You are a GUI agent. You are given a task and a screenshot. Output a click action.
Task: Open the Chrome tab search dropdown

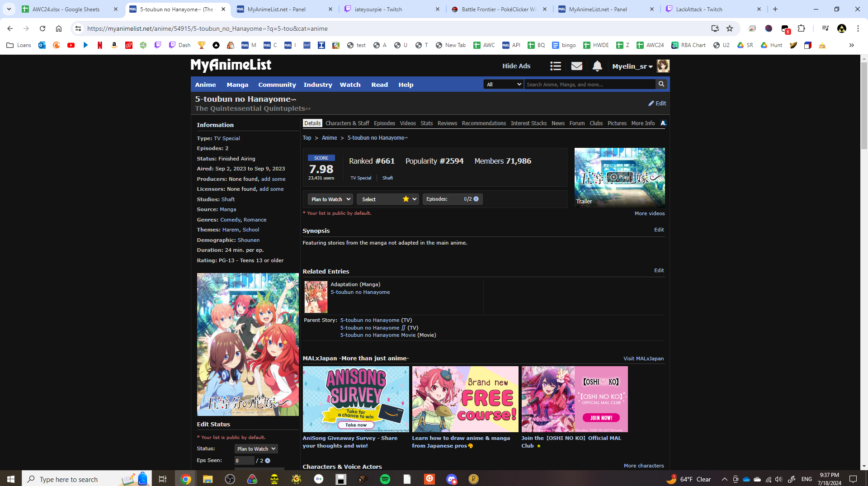click(x=9, y=9)
